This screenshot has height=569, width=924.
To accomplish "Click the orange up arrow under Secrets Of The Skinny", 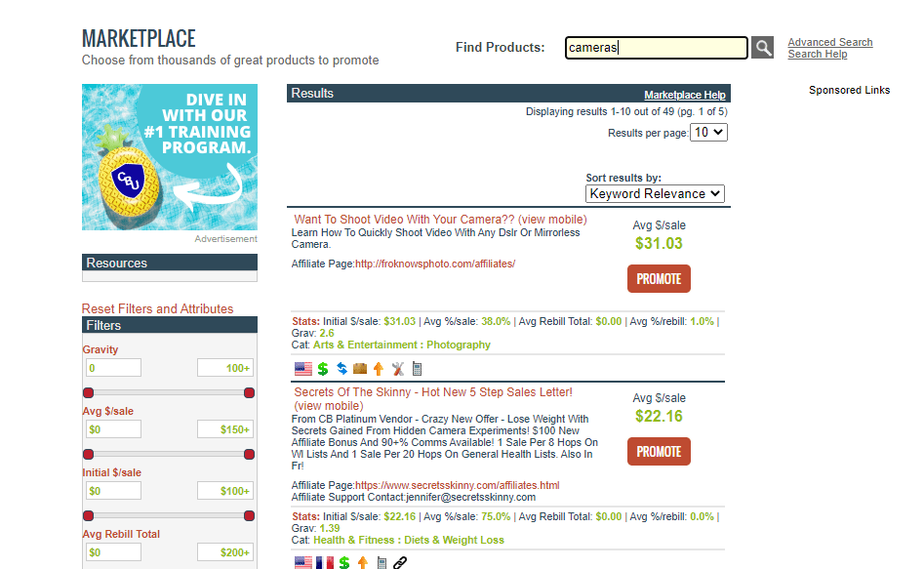I will coord(362,562).
